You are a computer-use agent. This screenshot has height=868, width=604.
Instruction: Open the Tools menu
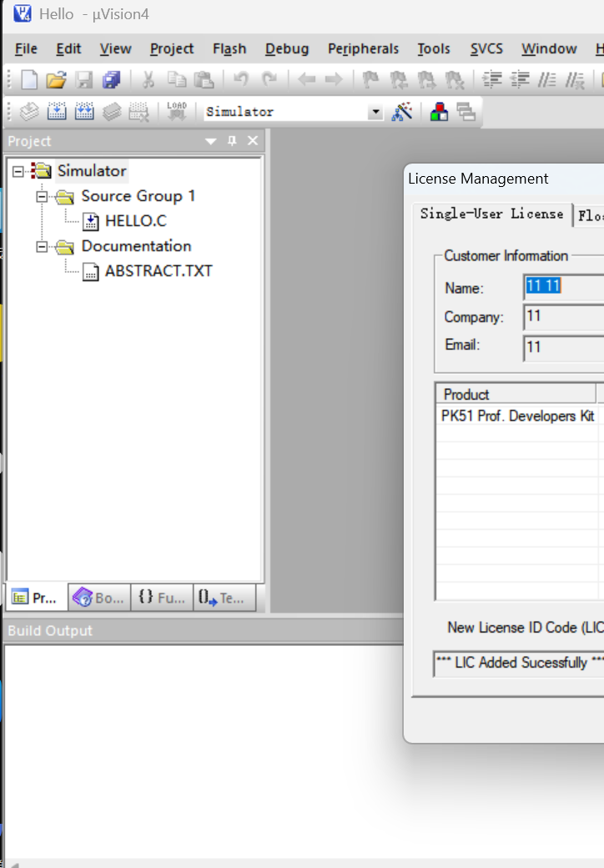[434, 48]
